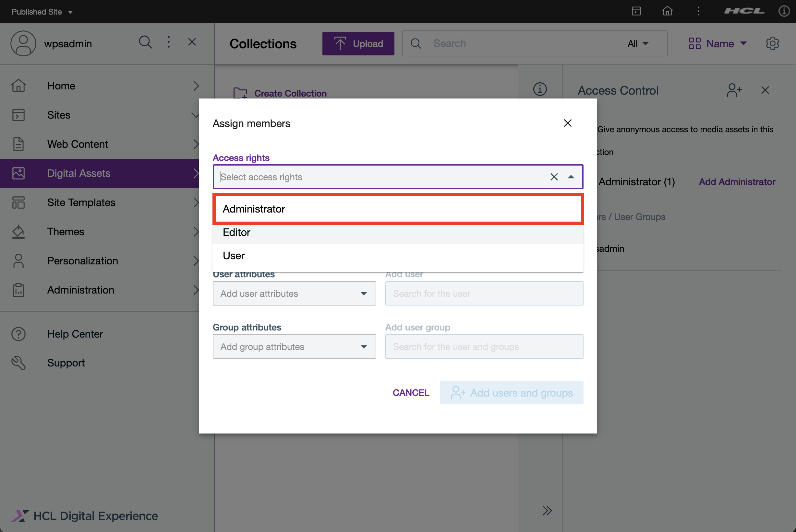The image size is (796, 532).
Task: Open the sidebar vertical dots menu
Action: (x=168, y=42)
